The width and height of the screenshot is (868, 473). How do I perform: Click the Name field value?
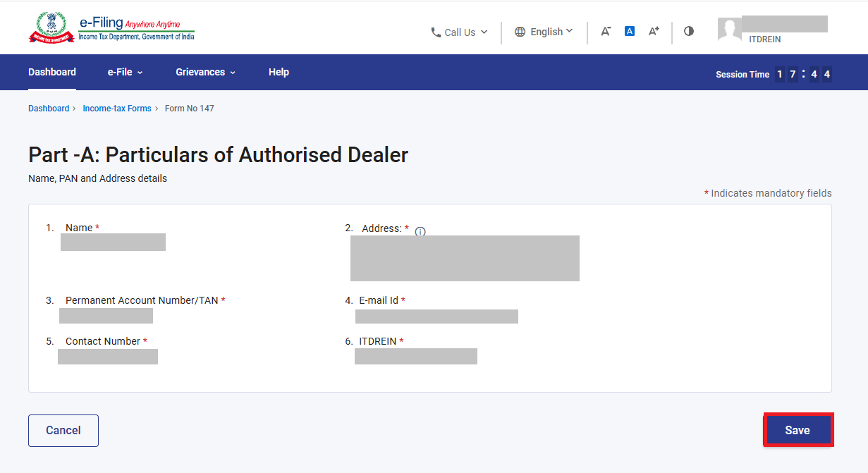point(113,242)
